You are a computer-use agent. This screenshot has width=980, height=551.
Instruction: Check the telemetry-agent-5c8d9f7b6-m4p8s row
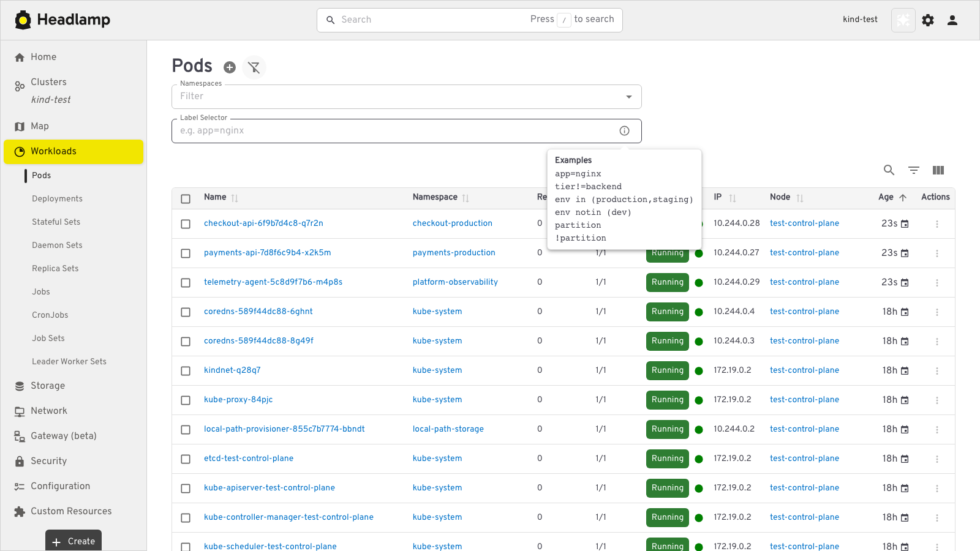click(186, 283)
